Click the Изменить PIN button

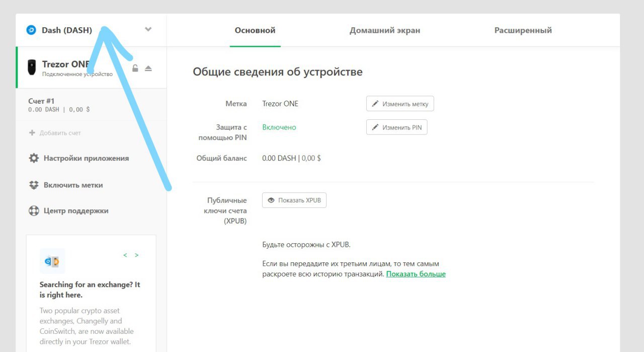point(396,127)
